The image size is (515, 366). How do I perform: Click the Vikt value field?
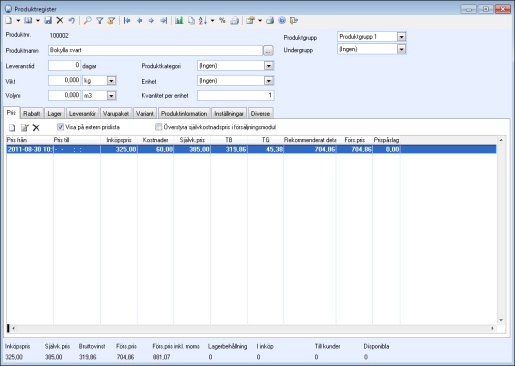point(64,80)
